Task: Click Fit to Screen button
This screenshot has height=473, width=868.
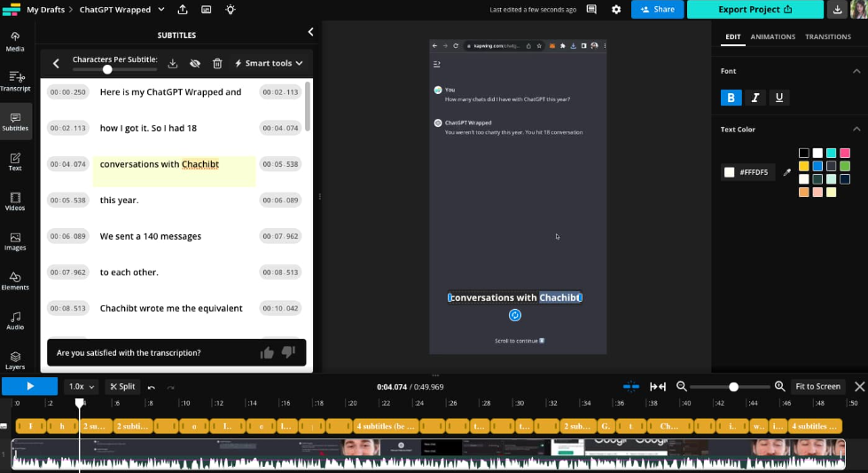Action: (817, 387)
